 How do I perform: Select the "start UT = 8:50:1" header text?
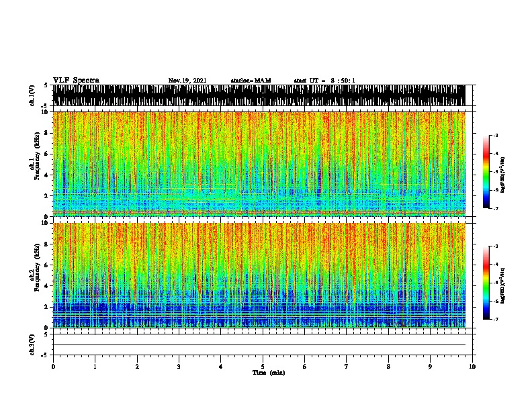pyautogui.click(x=324, y=81)
